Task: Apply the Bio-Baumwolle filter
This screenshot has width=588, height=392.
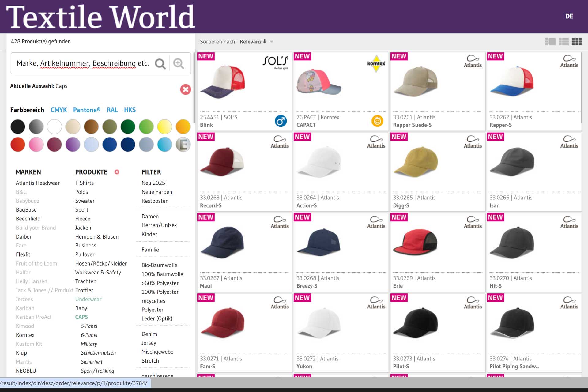Action: [x=159, y=265]
